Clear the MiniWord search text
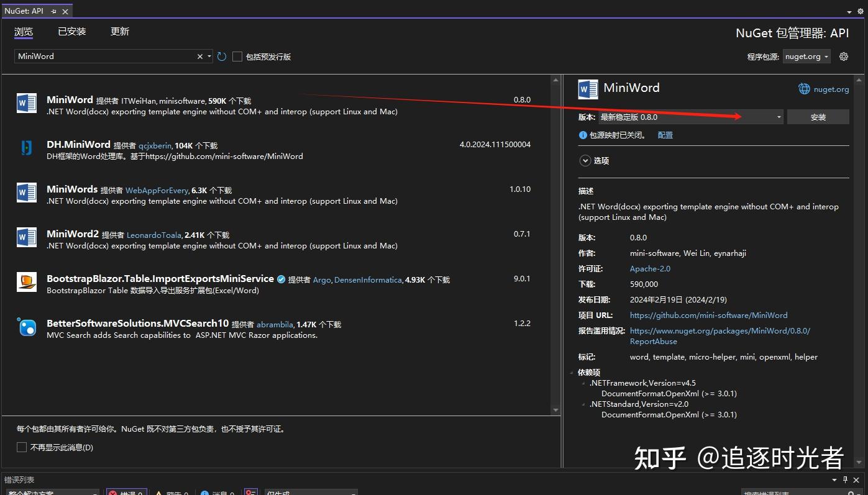Image resolution: width=868 pixels, height=495 pixels. 200,57
